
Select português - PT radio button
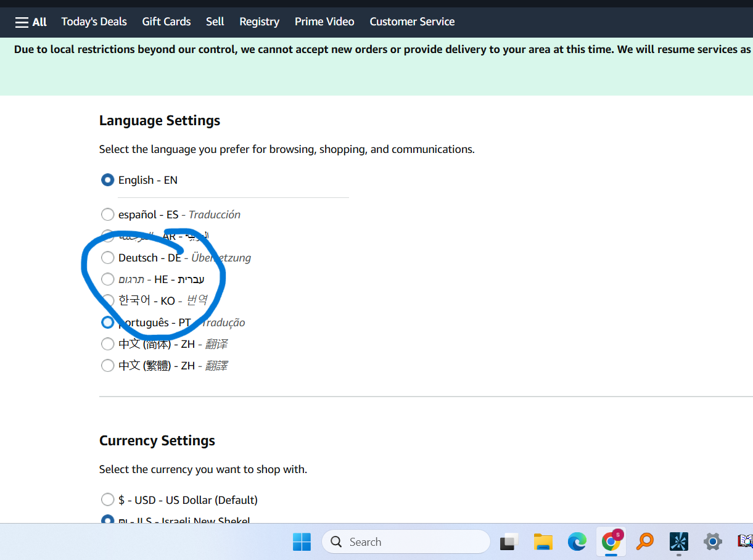108,323
